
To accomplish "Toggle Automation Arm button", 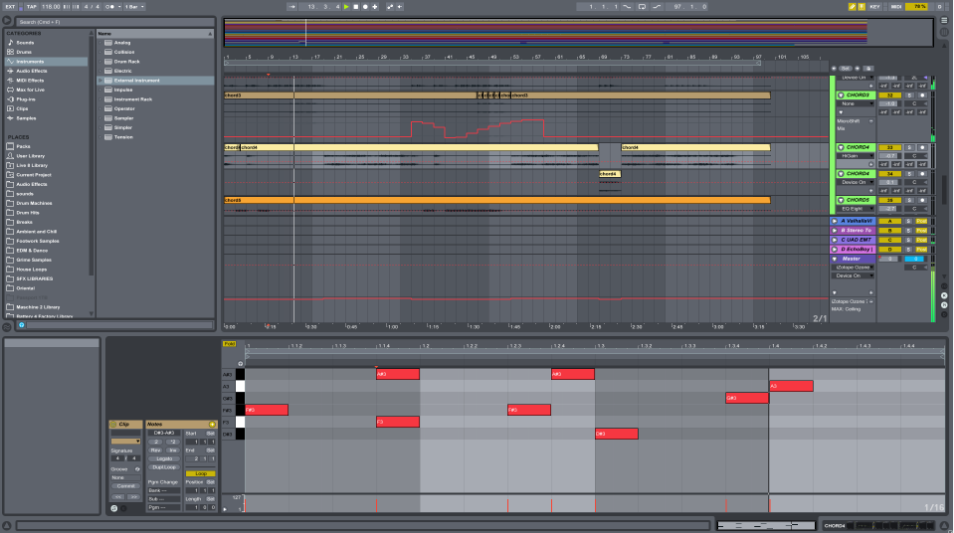I will click(x=390, y=7).
